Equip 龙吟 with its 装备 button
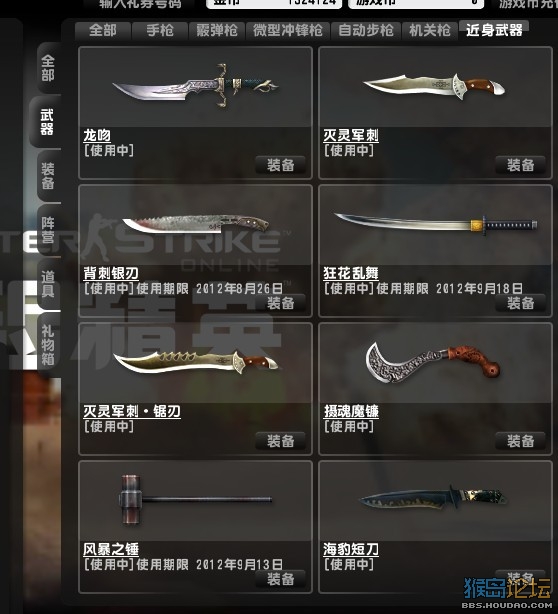The height and width of the screenshot is (614, 558). 280,165
